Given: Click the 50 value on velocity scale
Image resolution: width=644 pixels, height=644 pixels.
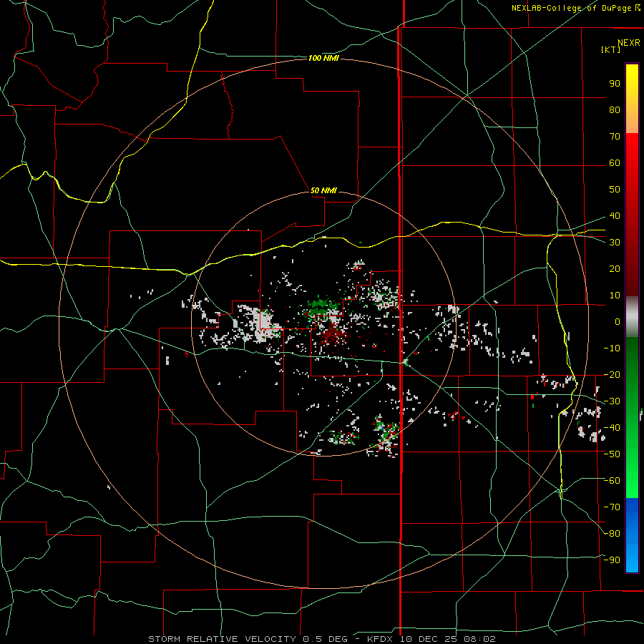Looking at the screenshot, I should [615, 190].
